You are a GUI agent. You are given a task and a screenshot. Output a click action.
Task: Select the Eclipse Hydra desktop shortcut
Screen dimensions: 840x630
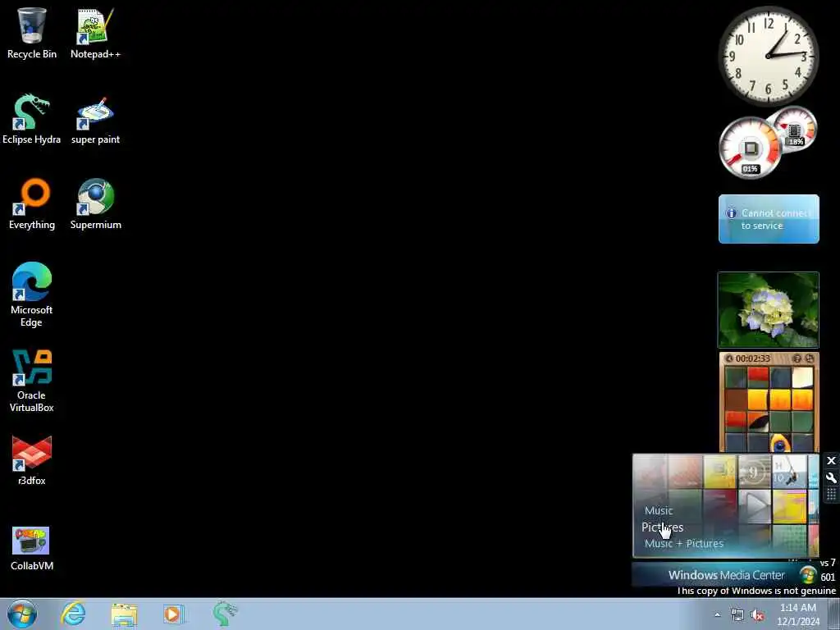tap(32, 119)
